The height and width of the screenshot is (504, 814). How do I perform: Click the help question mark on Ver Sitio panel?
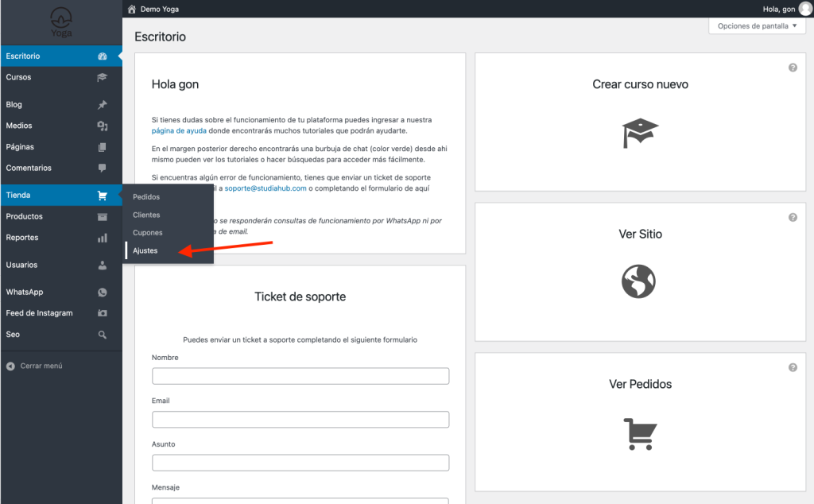point(793,217)
